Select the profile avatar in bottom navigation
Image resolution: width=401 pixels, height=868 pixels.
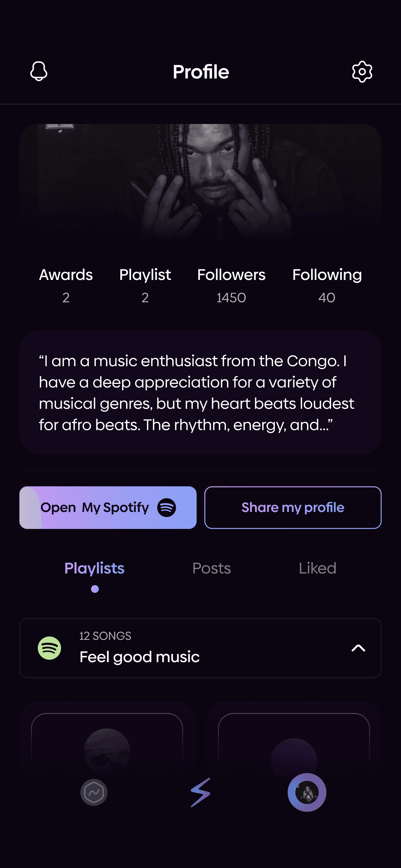307,792
